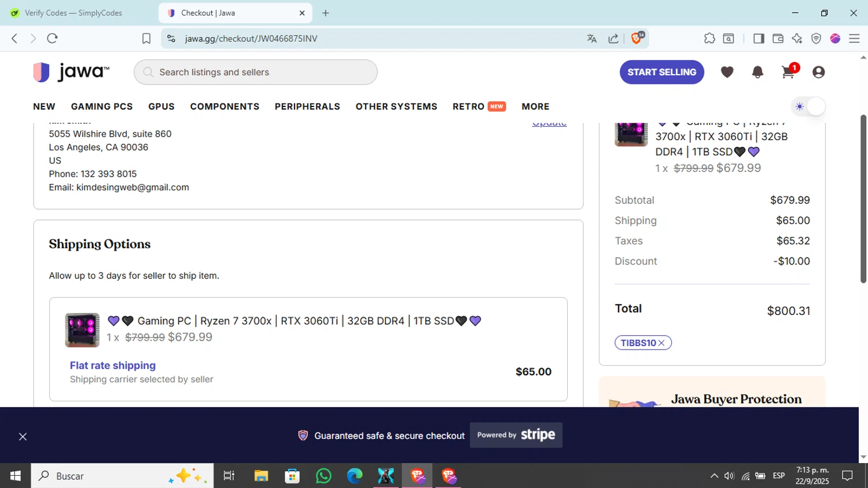Switch to the Verify Codes SimplyCodes tab
868x488 pixels.
coord(73,13)
